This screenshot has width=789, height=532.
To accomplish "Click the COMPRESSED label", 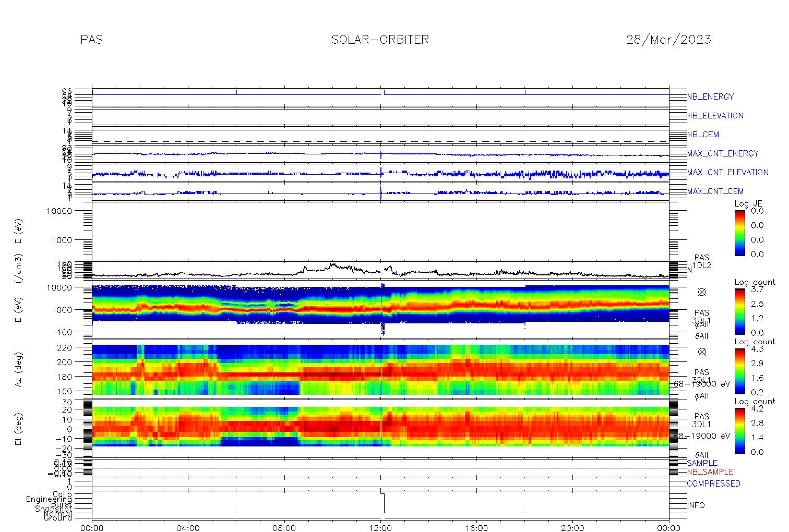I will 713,483.
